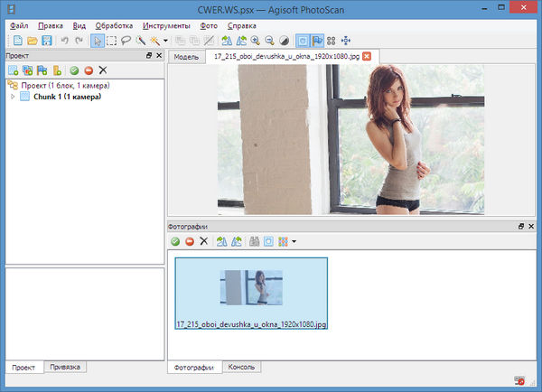The height and width of the screenshot is (392, 542).
Task: Toggle the arrow navigation cursor tool
Action: pos(98,41)
